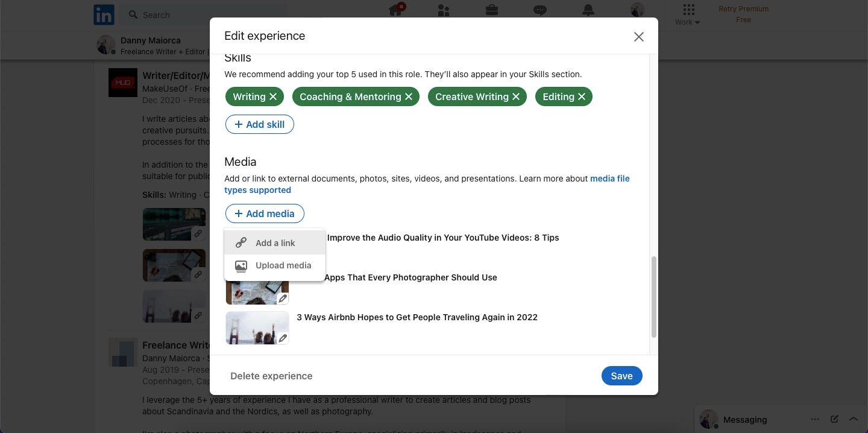Remove the Editing skill tag
868x433 pixels.
pos(581,96)
